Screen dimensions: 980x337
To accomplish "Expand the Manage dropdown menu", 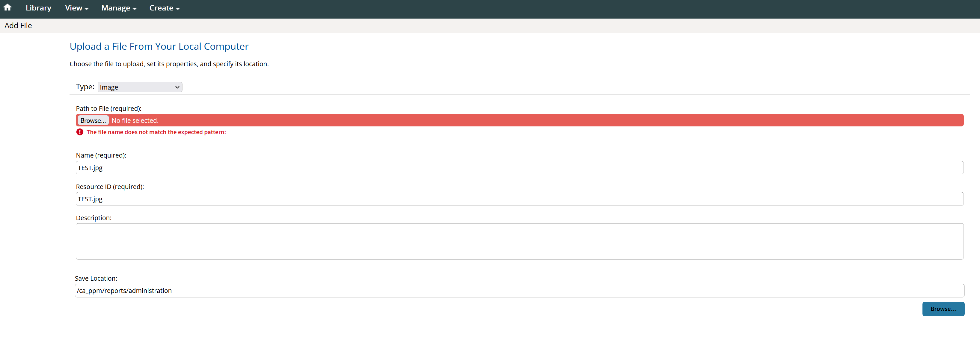I will coord(119,8).
